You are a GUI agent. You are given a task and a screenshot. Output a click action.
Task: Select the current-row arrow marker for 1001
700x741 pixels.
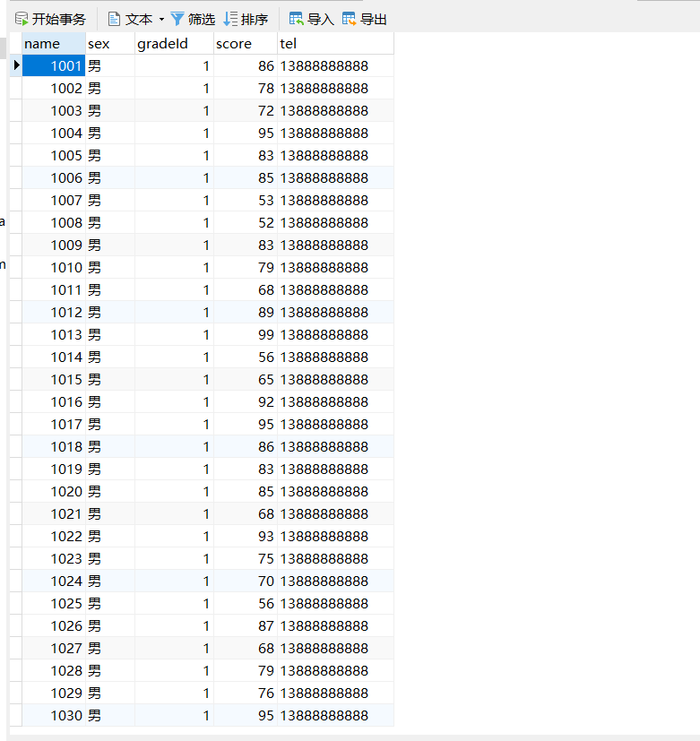click(16, 65)
